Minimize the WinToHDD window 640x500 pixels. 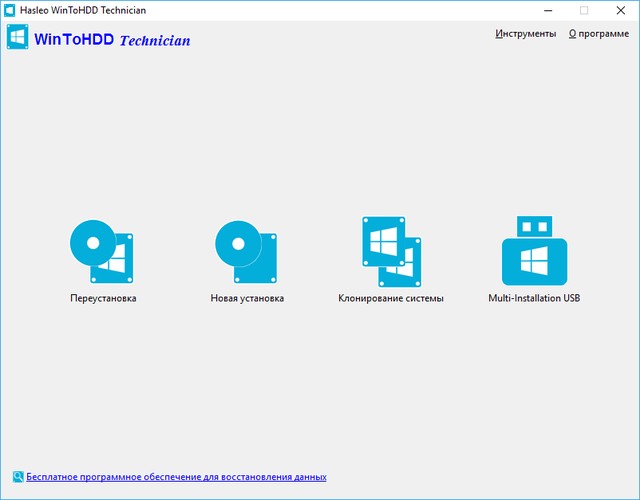(548, 10)
